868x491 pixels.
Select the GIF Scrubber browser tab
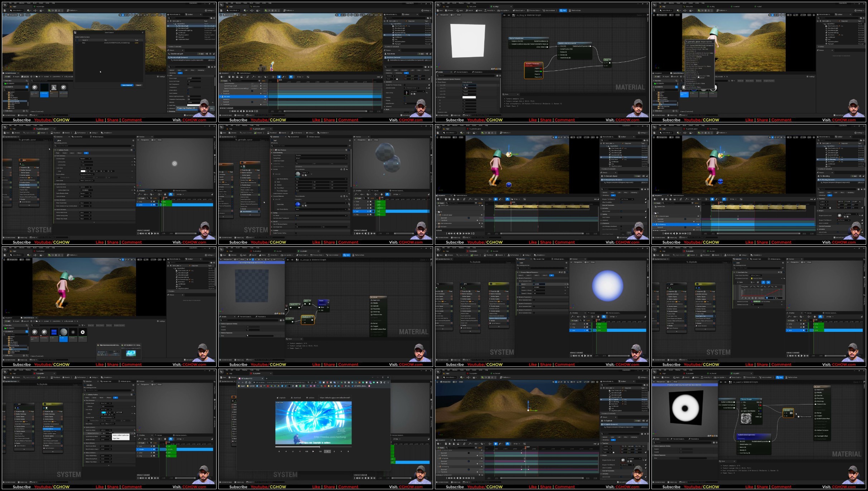[x=247, y=378]
